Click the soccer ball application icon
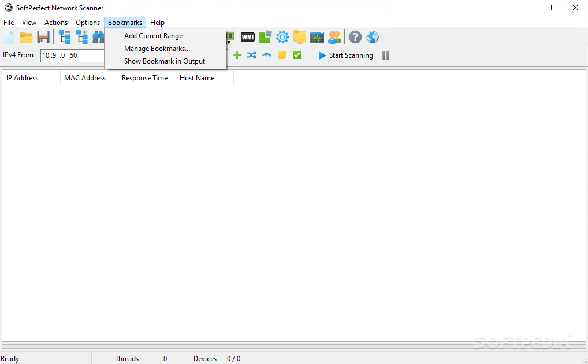The width and height of the screenshot is (588, 364). (8, 8)
